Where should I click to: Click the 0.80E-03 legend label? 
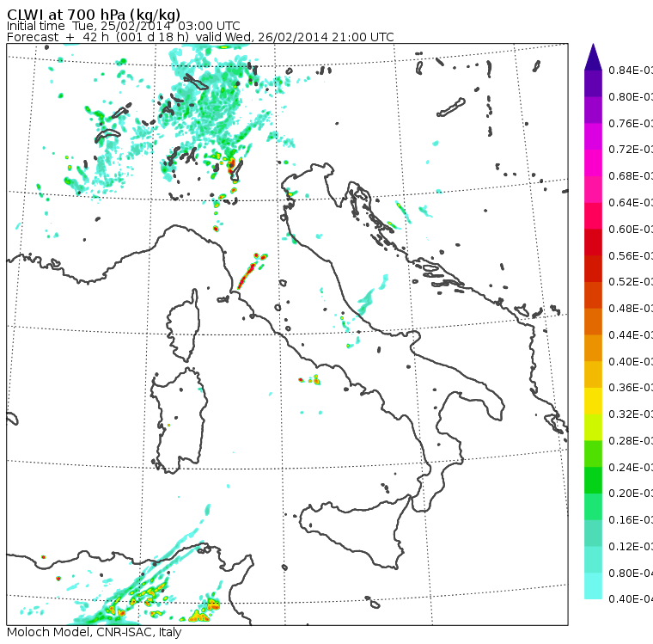(631, 96)
